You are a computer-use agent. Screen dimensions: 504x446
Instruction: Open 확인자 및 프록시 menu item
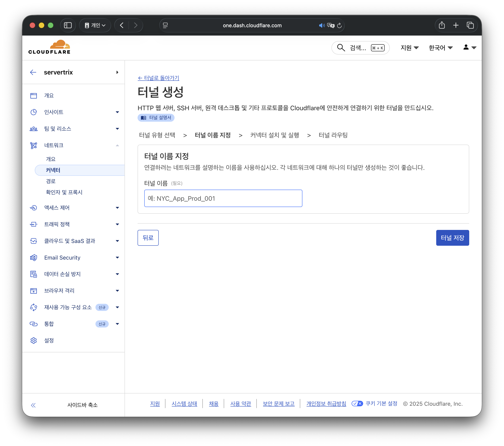64,192
